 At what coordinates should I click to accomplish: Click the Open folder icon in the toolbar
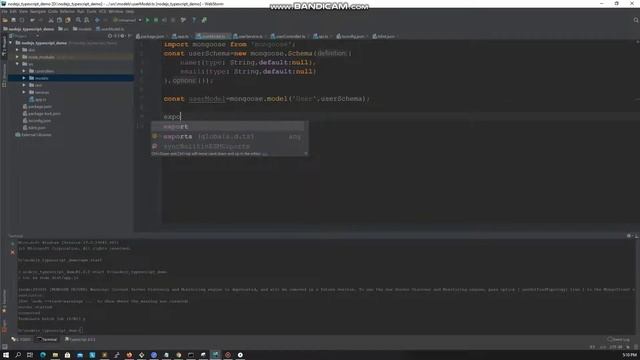[5, 20]
